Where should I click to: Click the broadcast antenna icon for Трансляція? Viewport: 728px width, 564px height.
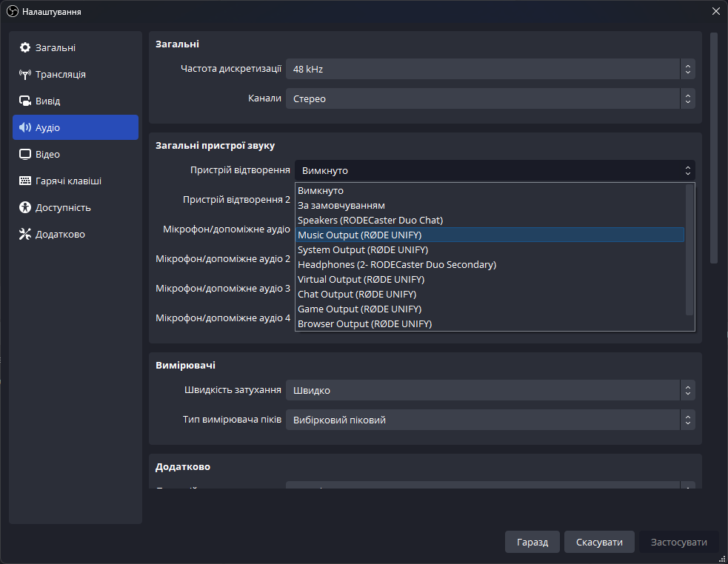[x=25, y=75]
